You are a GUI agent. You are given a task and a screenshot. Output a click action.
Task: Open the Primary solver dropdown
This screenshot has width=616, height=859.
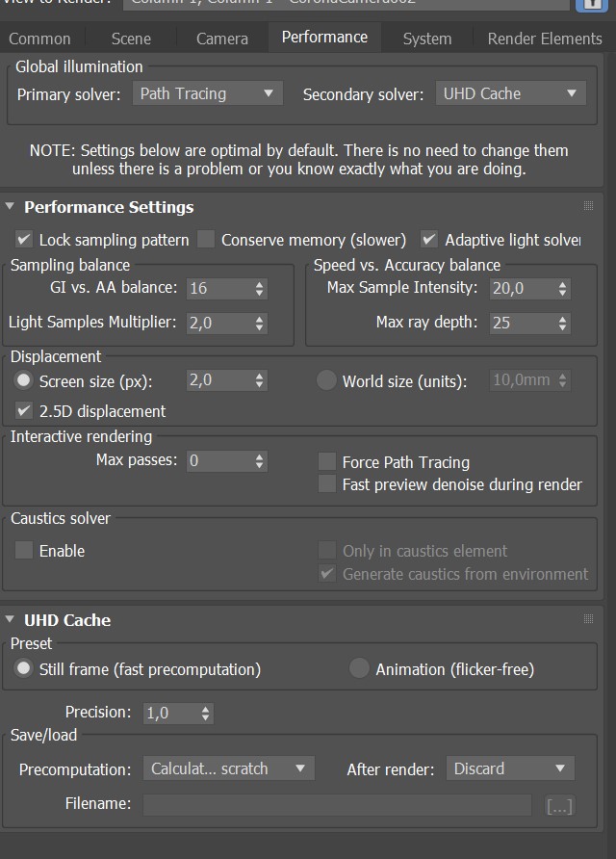208,93
